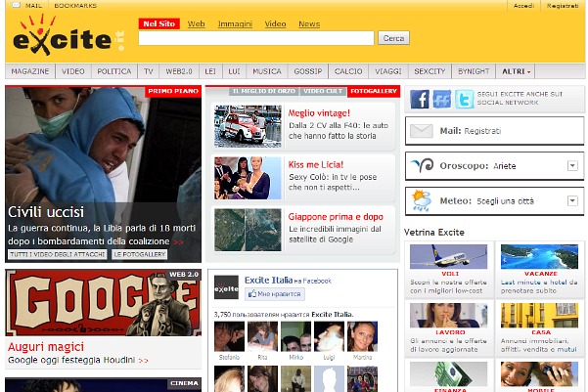Open the GOSSIP navigation item
The width and height of the screenshot is (588, 392).
coord(308,71)
